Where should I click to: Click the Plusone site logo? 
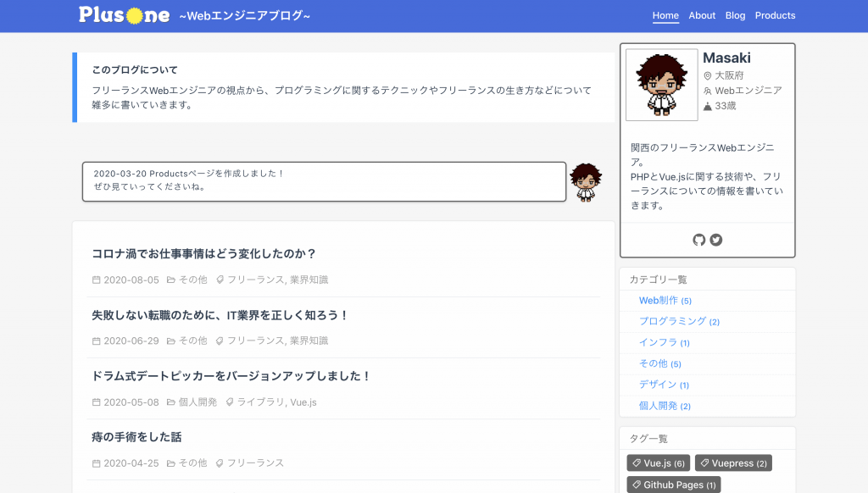[x=125, y=15]
